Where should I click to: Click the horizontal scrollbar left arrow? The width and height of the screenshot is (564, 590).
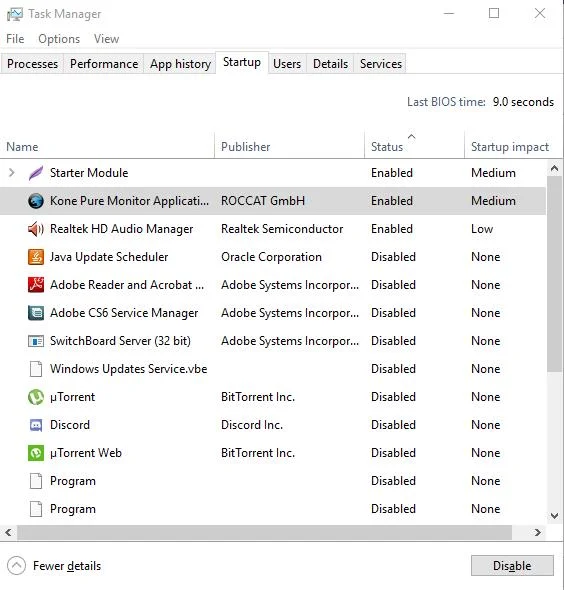(8, 532)
